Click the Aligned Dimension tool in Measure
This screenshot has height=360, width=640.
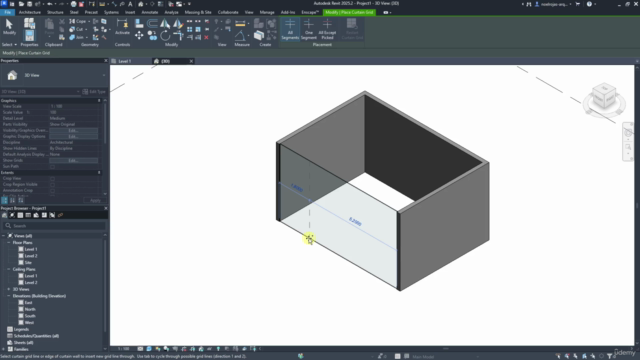(x=240, y=23)
